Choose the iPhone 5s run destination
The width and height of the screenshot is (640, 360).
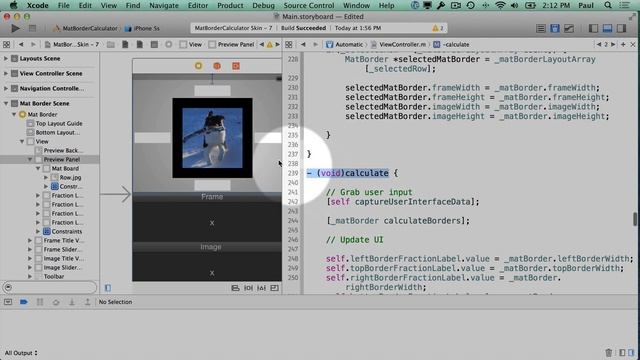coord(143,28)
